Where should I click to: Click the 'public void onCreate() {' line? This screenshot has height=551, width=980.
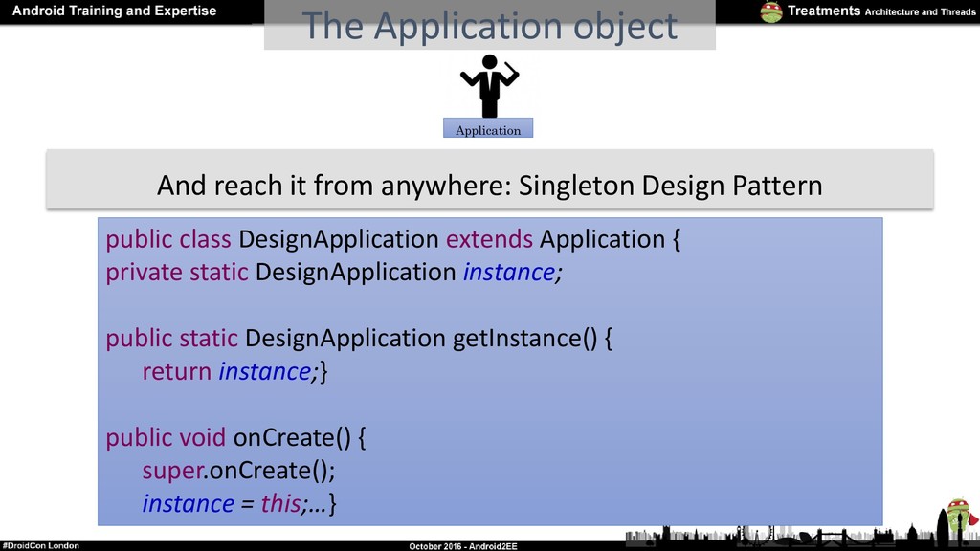(235, 437)
